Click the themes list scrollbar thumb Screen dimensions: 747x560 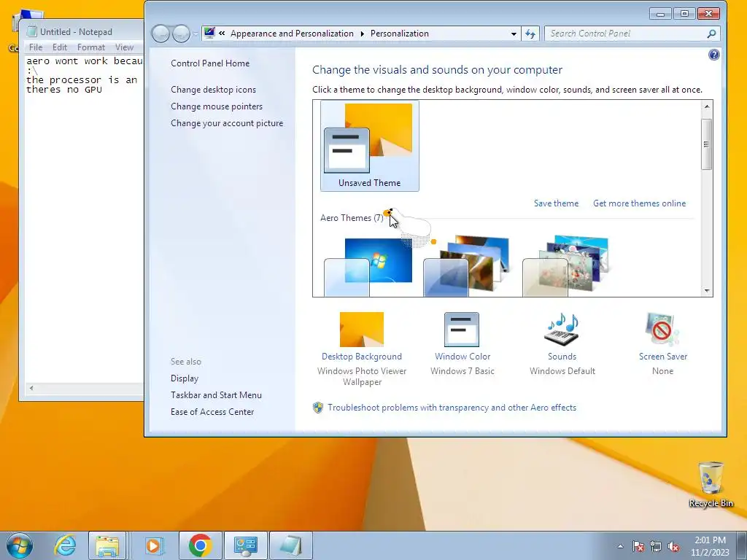tap(707, 144)
